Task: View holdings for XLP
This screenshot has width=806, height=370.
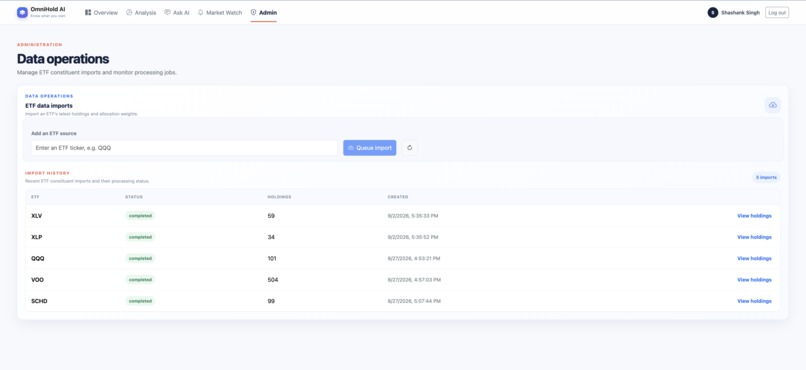Action: [754, 237]
